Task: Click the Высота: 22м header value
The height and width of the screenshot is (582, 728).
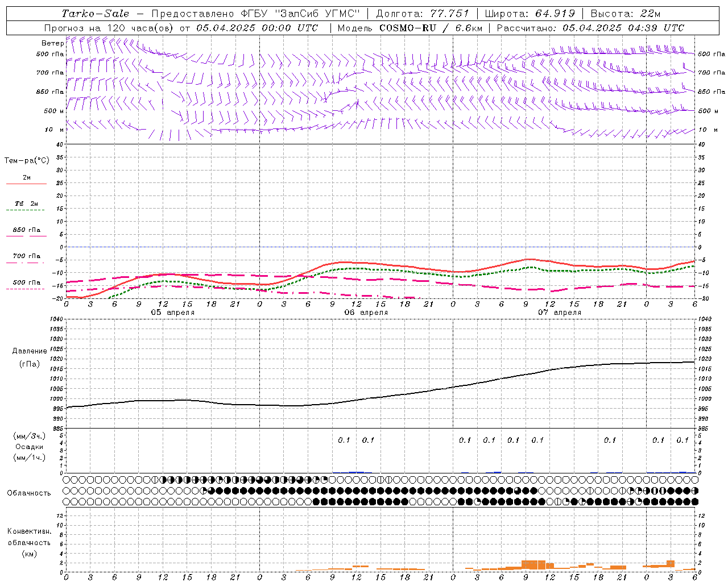Action: click(x=626, y=14)
